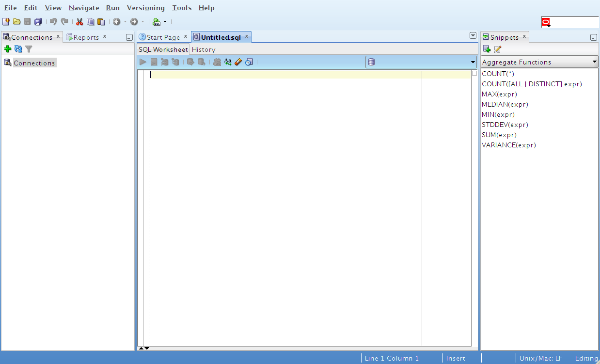Click the Rollback icon
Screen dimensions: 600x364
[201, 62]
